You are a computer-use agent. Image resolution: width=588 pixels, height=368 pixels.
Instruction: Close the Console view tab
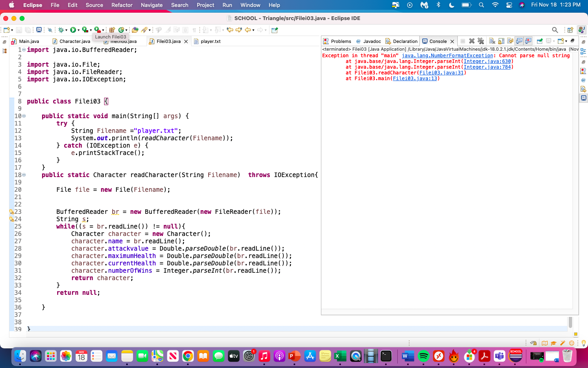pos(452,41)
